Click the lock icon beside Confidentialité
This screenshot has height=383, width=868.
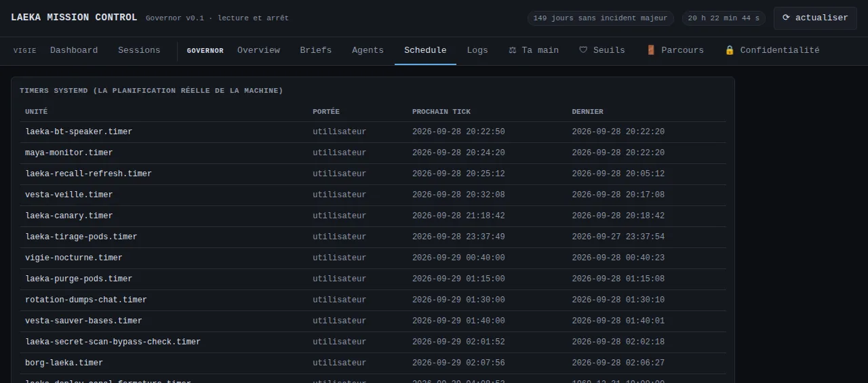(730, 50)
